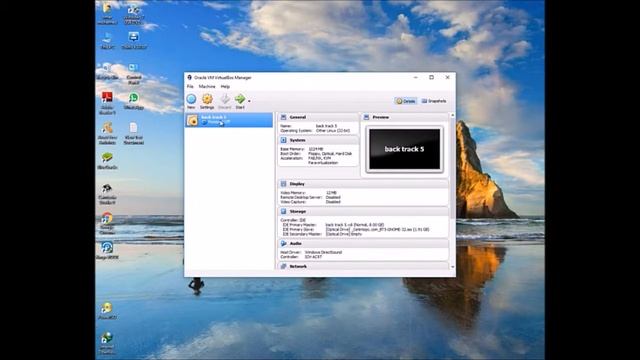Click the scrollbar up arrow in details pane

pyautogui.click(x=452, y=116)
